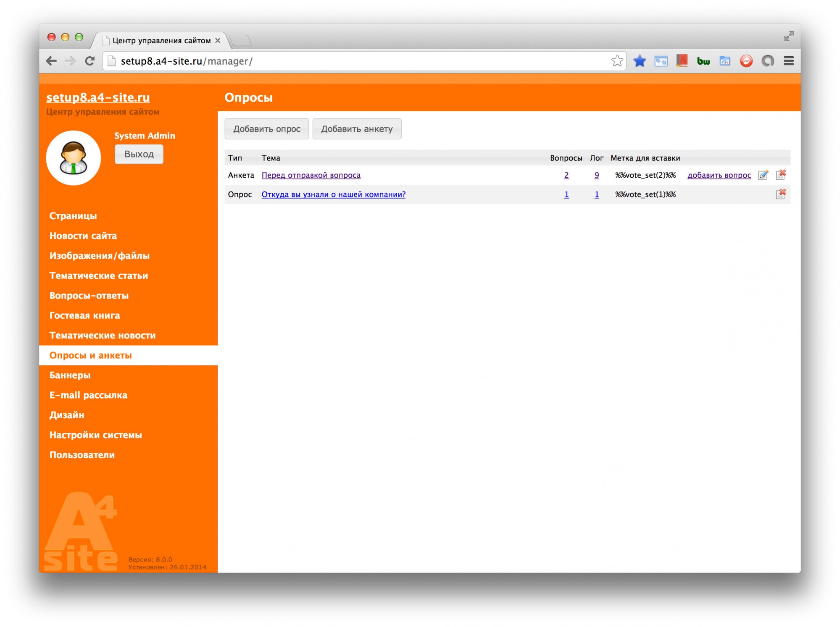Open the 'Откуда вы узнали о нашей компании?' link
The width and height of the screenshot is (840, 627).
333,194
